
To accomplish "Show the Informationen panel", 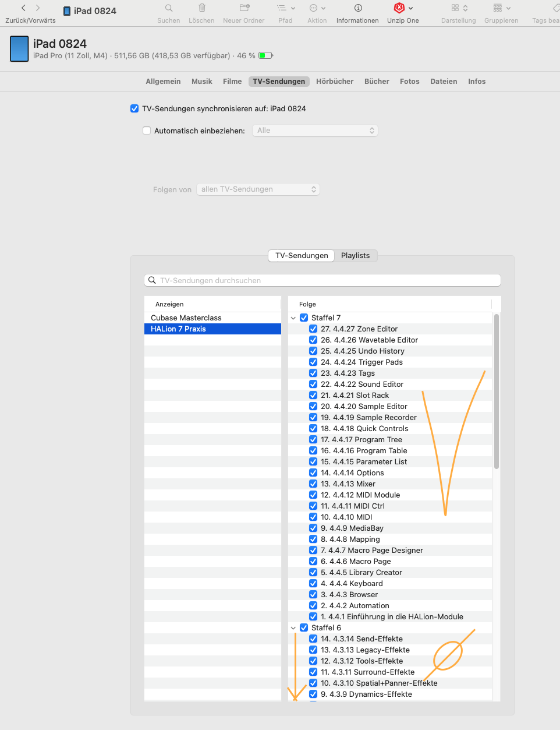I will (358, 8).
